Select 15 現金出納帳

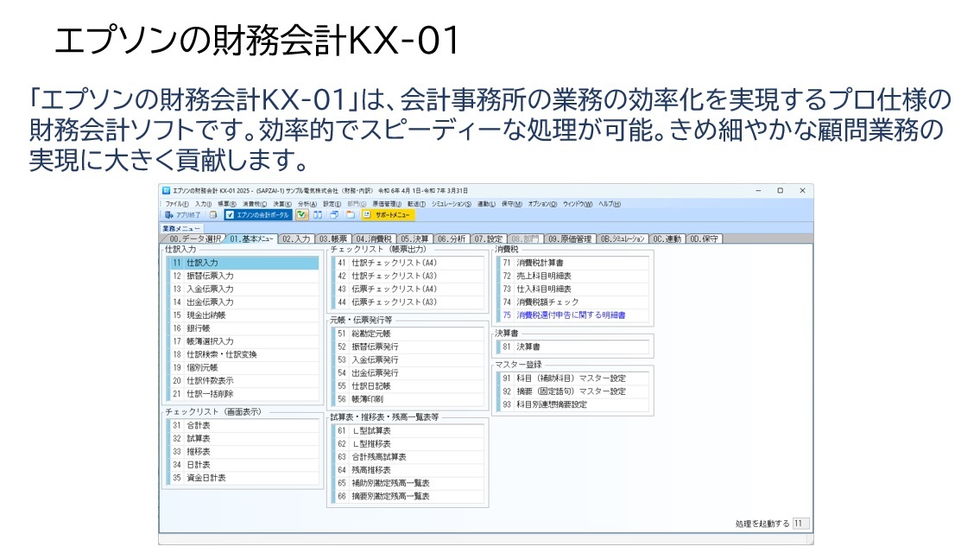tap(243, 315)
